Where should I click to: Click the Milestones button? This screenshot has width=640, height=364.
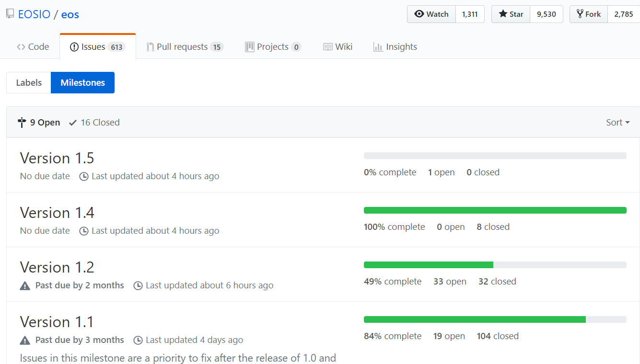click(x=82, y=82)
